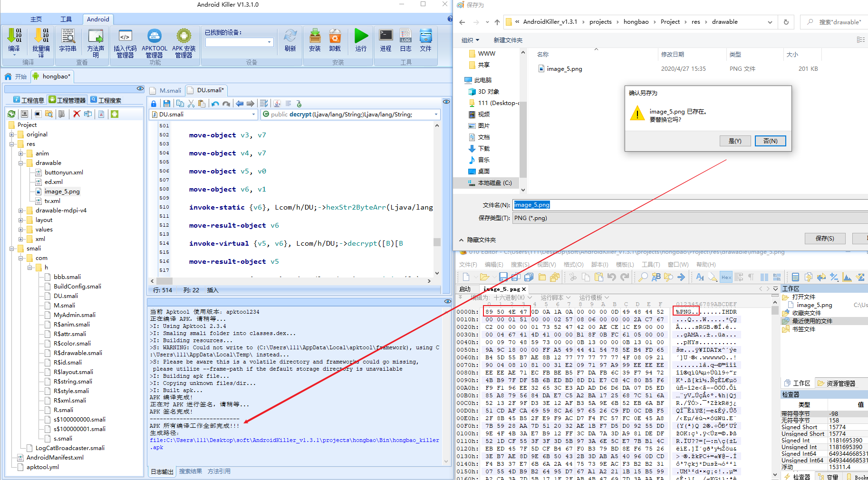This screenshot has width=868, height=480.
Task: Open the APKTOOL 管理器 manager
Action: coord(154,43)
